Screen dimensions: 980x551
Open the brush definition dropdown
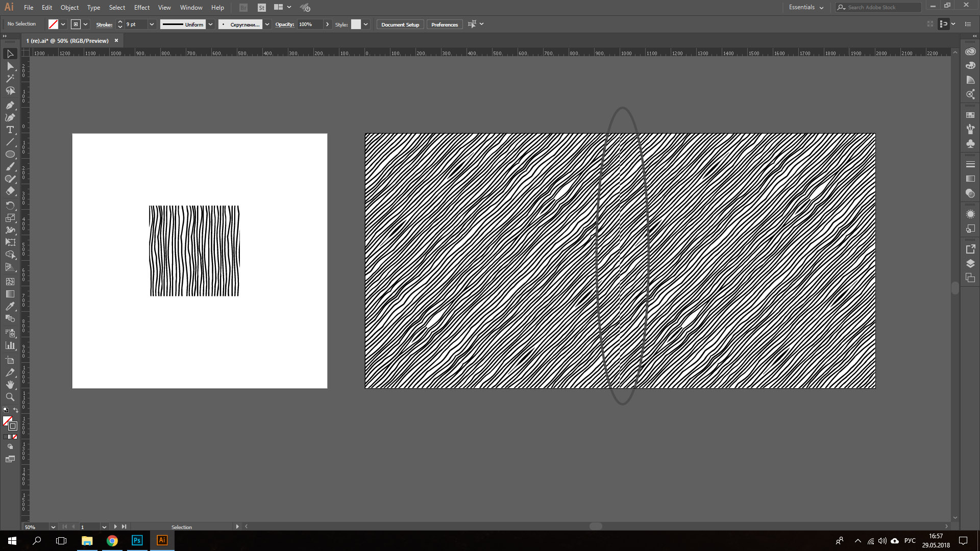point(267,24)
